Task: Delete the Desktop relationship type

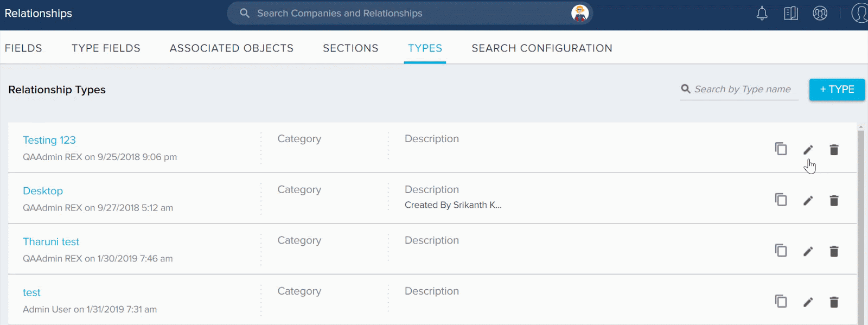Action: (834, 201)
